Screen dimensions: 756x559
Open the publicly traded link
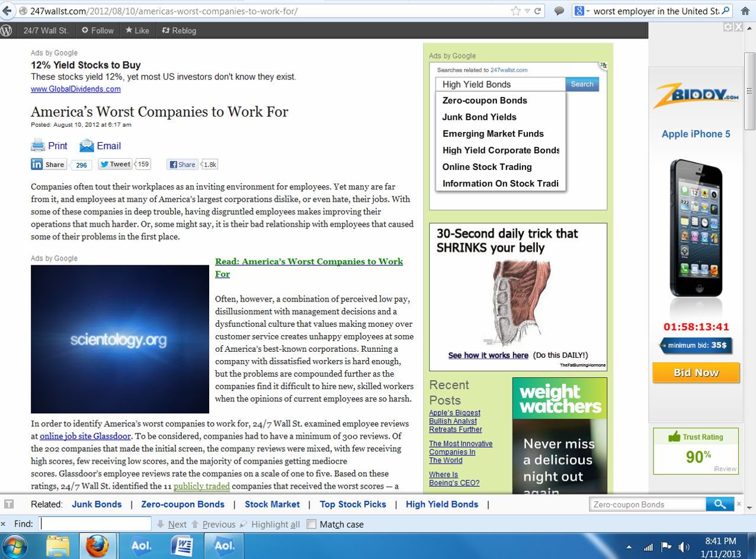pos(201,486)
